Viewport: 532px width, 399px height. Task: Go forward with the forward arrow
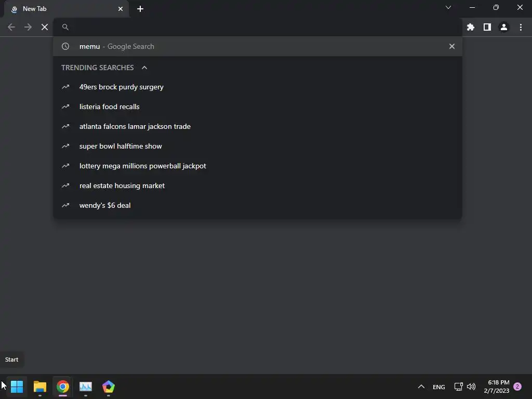[x=28, y=27]
